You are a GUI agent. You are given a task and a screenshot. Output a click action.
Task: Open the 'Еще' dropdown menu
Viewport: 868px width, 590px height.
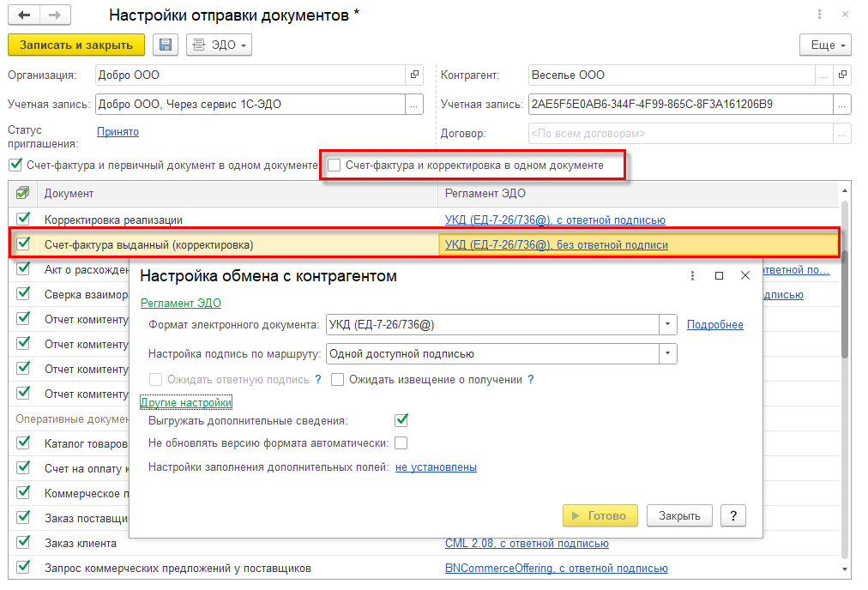tap(825, 45)
